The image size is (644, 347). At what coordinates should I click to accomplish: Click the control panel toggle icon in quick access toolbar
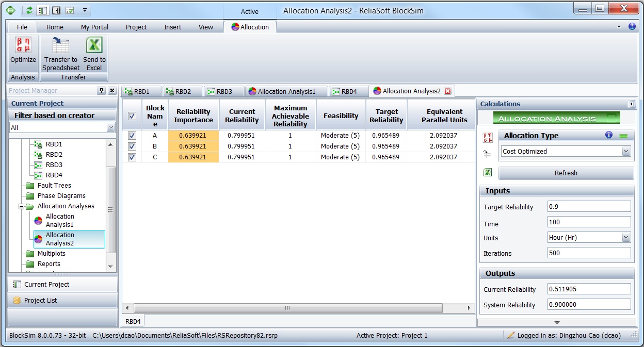click(56, 10)
